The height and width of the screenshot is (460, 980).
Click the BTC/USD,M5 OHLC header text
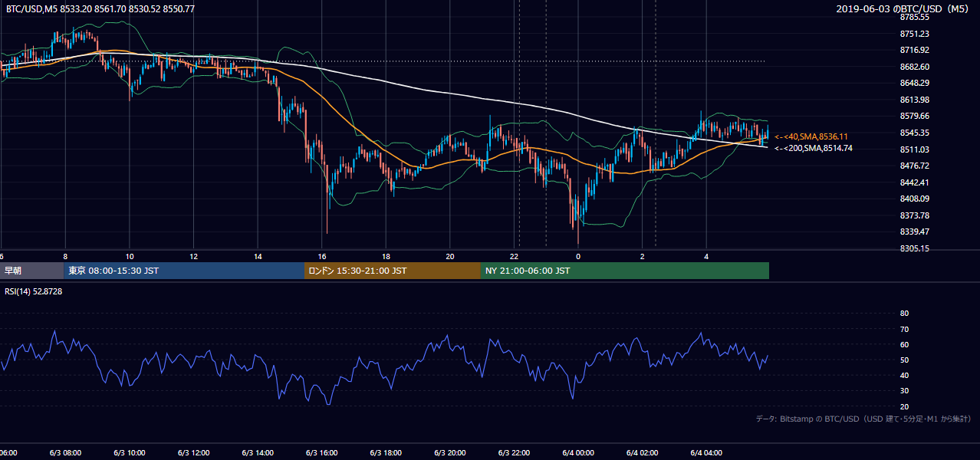(x=100, y=9)
